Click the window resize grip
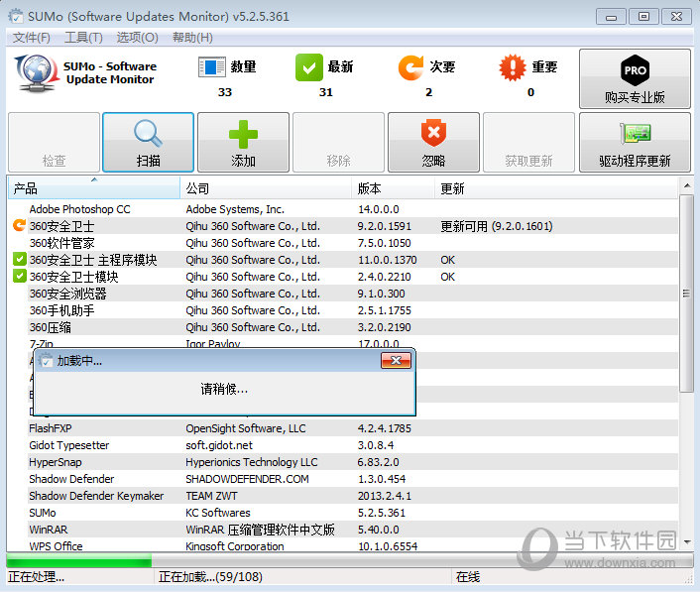This screenshot has height=592, width=700. pos(688,579)
